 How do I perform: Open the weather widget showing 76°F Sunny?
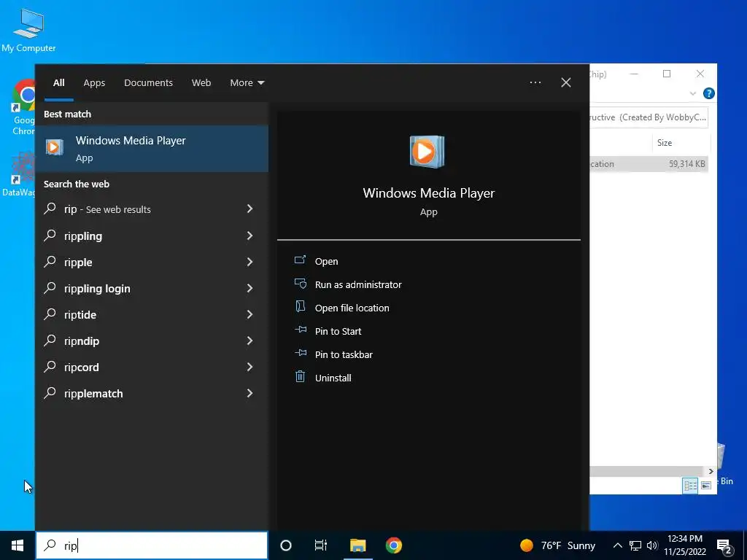[x=557, y=545]
